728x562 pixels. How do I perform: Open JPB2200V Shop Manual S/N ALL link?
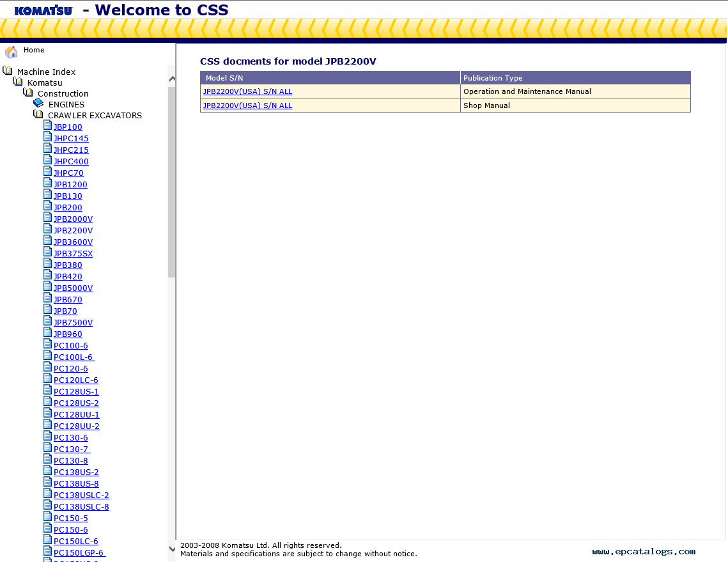tap(247, 105)
